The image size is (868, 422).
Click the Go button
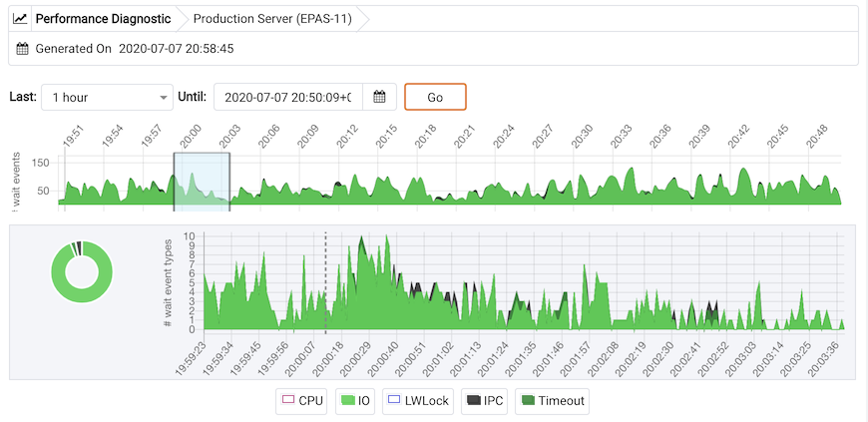435,98
